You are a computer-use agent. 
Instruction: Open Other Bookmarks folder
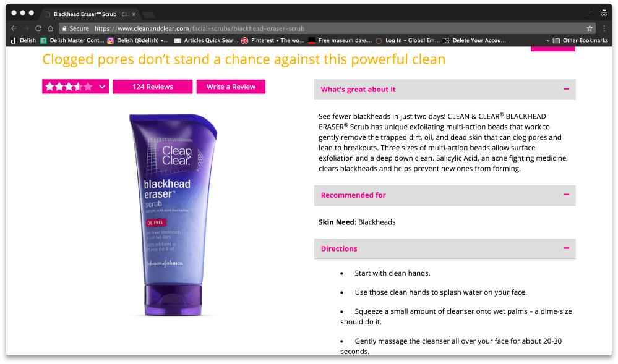[x=580, y=40]
